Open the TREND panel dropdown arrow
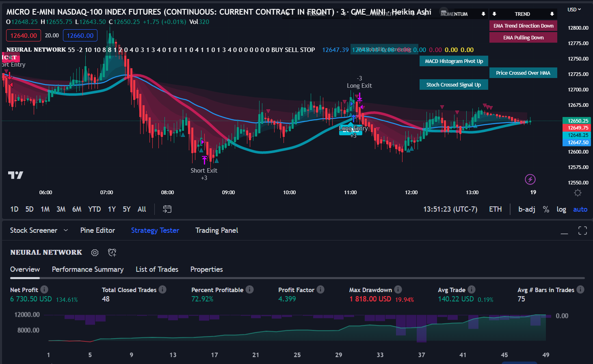593x364 pixels. pos(552,13)
